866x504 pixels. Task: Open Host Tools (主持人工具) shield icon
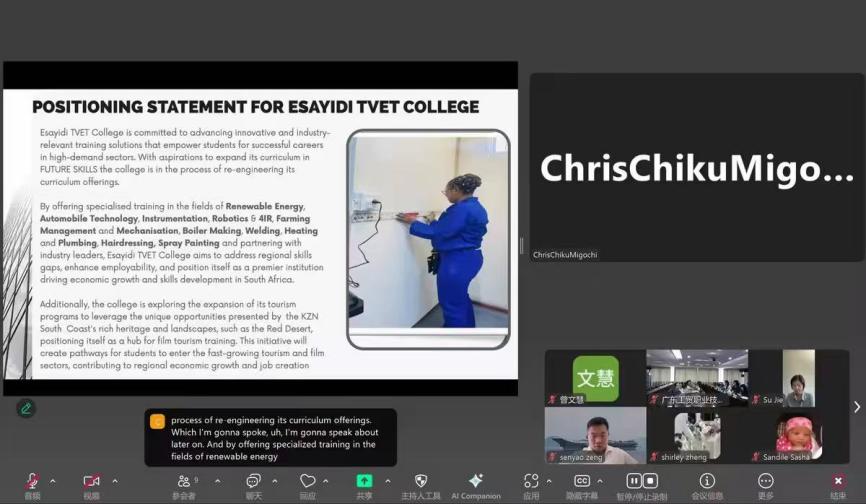point(421,482)
